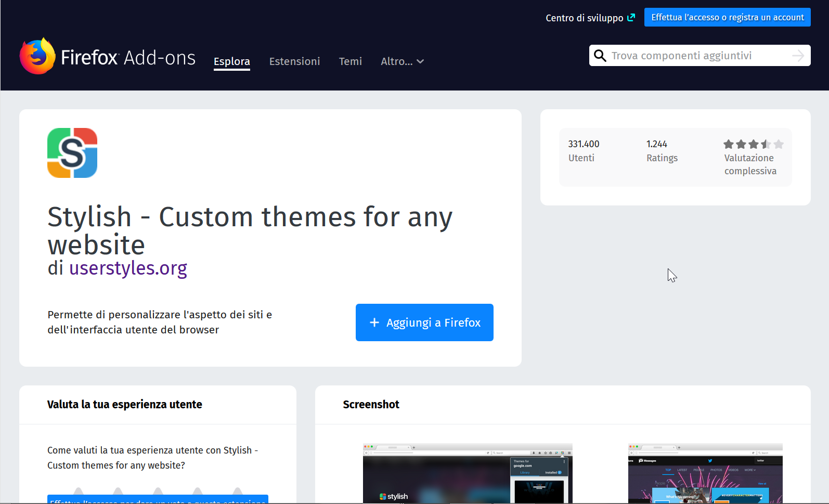Click the search magnifier icon
This screenshot has width=829, height=504.
tap(600, 56)
